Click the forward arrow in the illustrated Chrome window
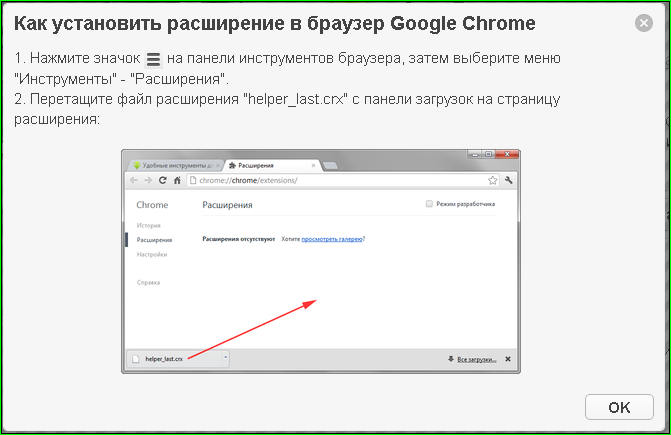The height and width of the screenshot is (435, 671). (x=148, y=181)
